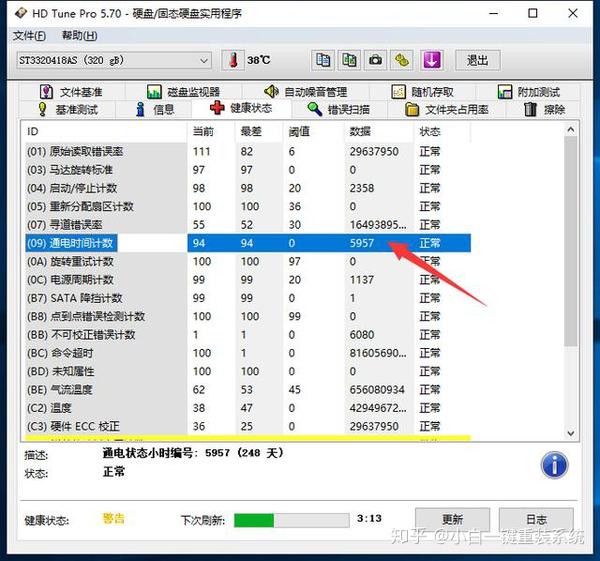Select the (03) 马达旋转标准 row

coord(248,170)
